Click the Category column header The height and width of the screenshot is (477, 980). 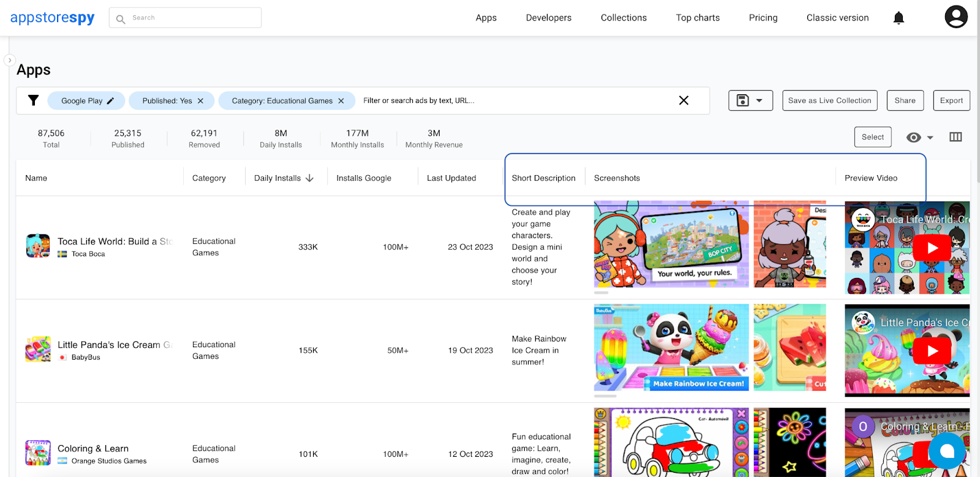(209, 178)
